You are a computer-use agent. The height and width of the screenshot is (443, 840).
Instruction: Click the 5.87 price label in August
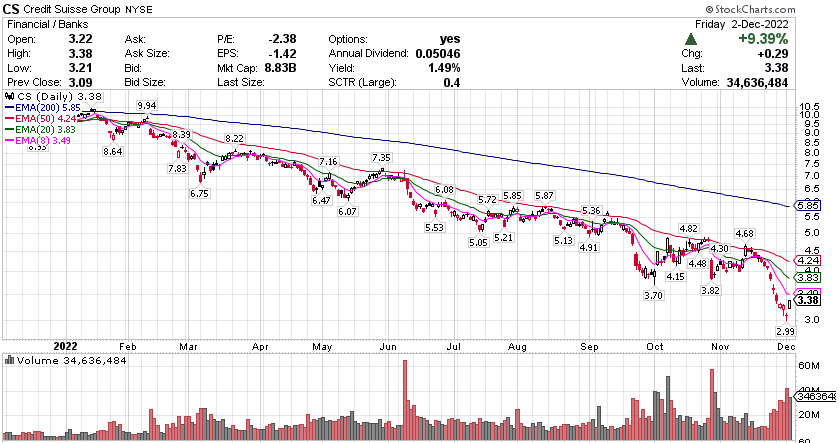544,196
